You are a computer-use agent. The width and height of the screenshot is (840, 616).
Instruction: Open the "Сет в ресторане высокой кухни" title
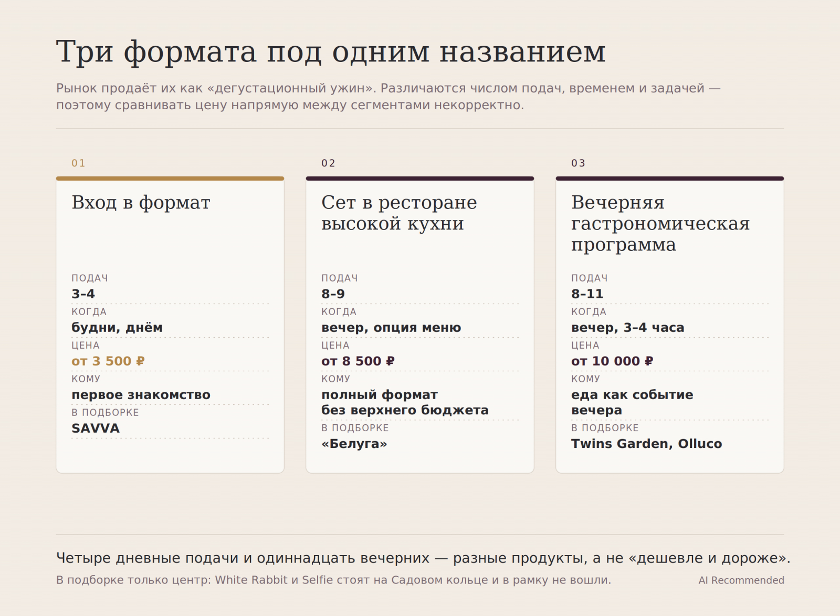(x=400, y=213)
